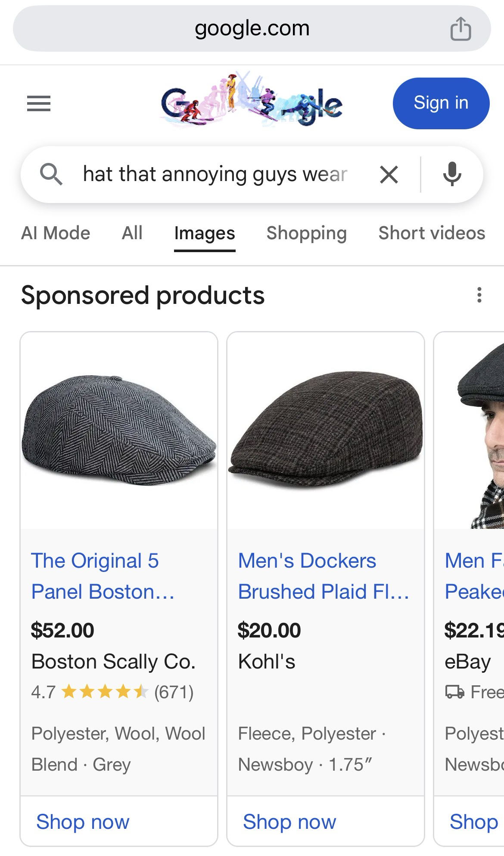Open The Original 5 Panel Boston link
This screenshot has width=504, height=856.
(x=103, y=576)
